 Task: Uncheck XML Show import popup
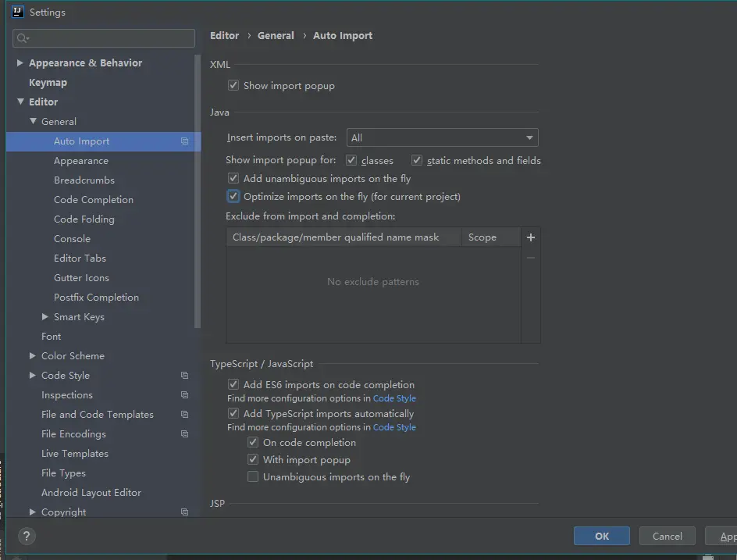pos(233,86)
